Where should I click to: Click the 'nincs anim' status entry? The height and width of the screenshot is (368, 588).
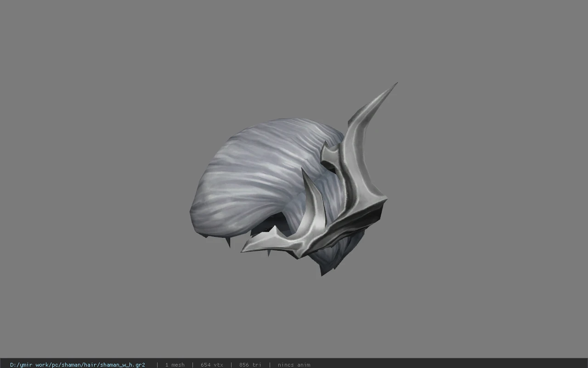294,365
